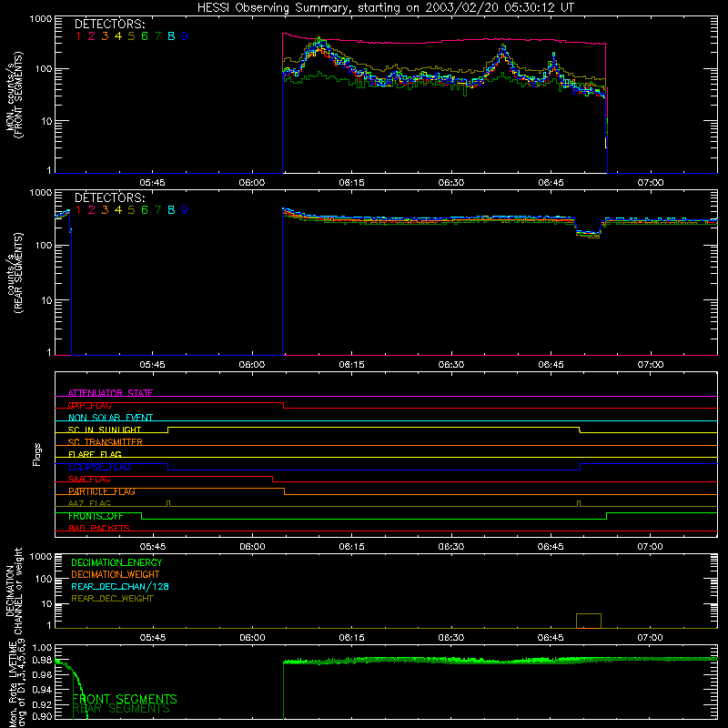This screenshot has height=728, width=728.
Task: Select detector 2 in front segments legend
Action: [92, 36]
